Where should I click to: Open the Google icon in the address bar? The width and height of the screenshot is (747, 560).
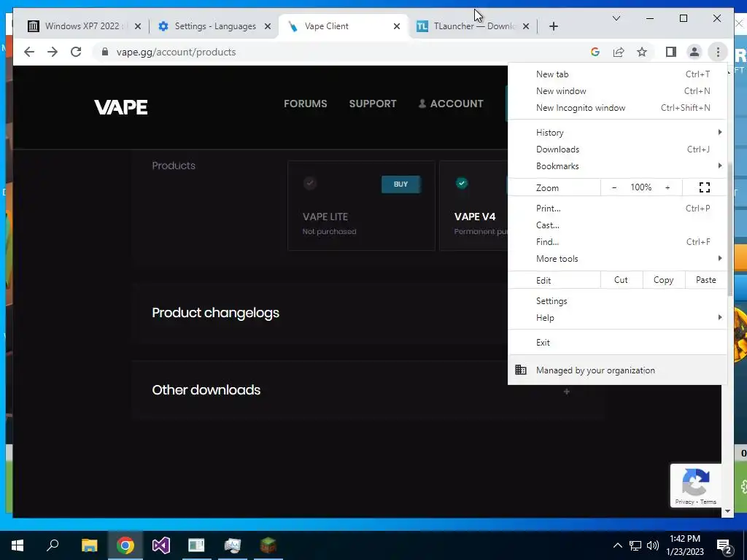(595, 52)
